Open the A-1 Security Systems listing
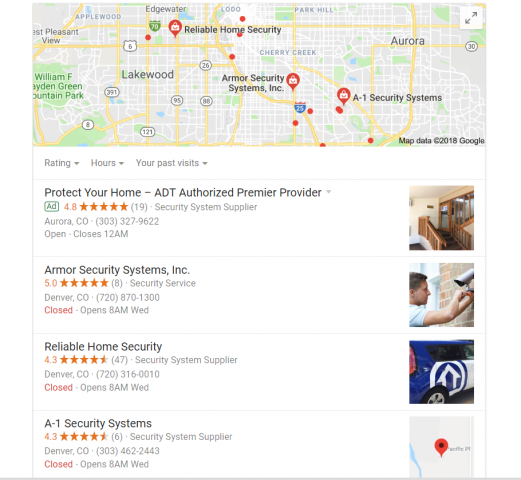The width and height of the screenshot is (521, 480). [98, 423]
